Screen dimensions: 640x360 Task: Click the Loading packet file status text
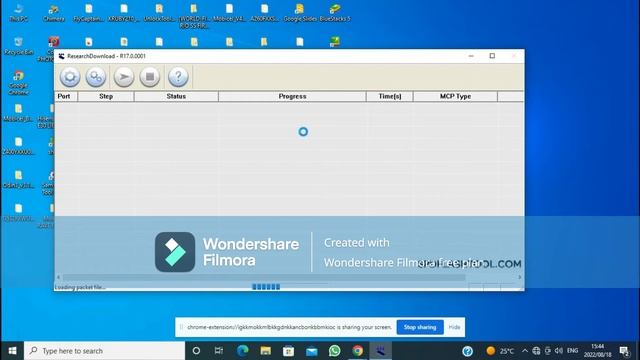[80, 287]
